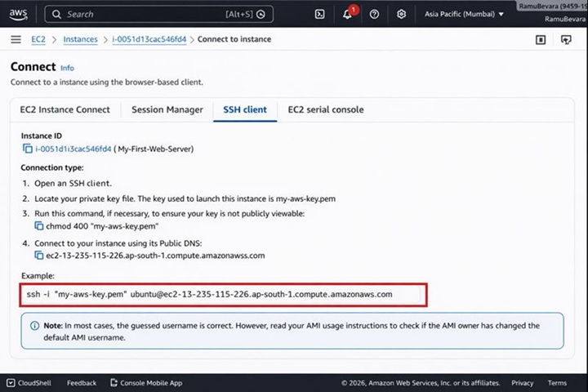The width and height of the screenshot is (588, 392).
Task: Switch to the EC2 Instance Connect tab
Action: coord(65,109)
